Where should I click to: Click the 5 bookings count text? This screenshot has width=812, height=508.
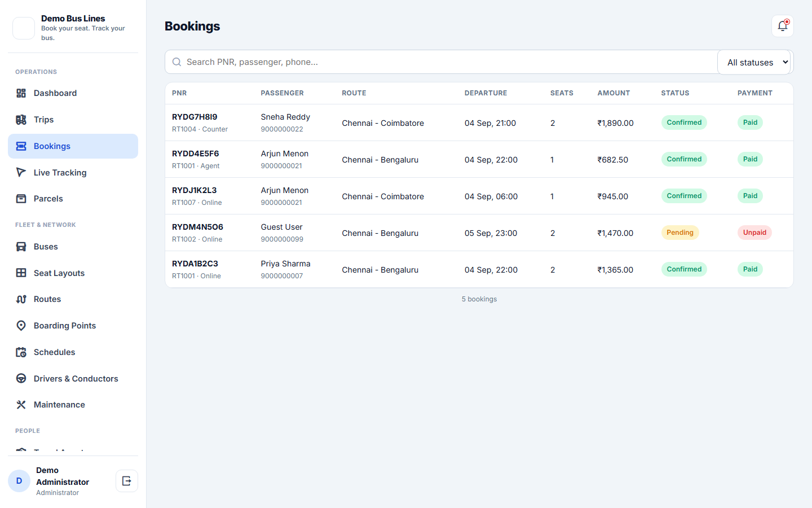click(479, 299)
